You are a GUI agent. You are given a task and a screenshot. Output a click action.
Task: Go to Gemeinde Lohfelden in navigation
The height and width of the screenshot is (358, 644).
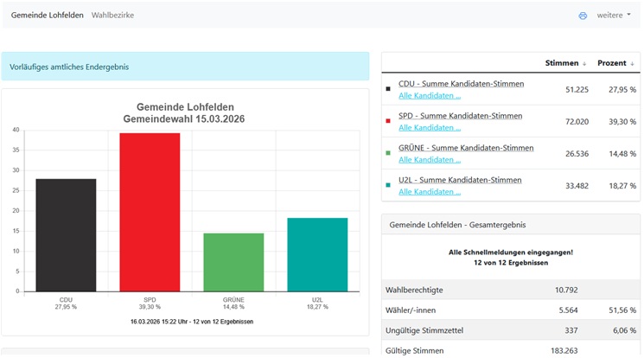[48, 16]
